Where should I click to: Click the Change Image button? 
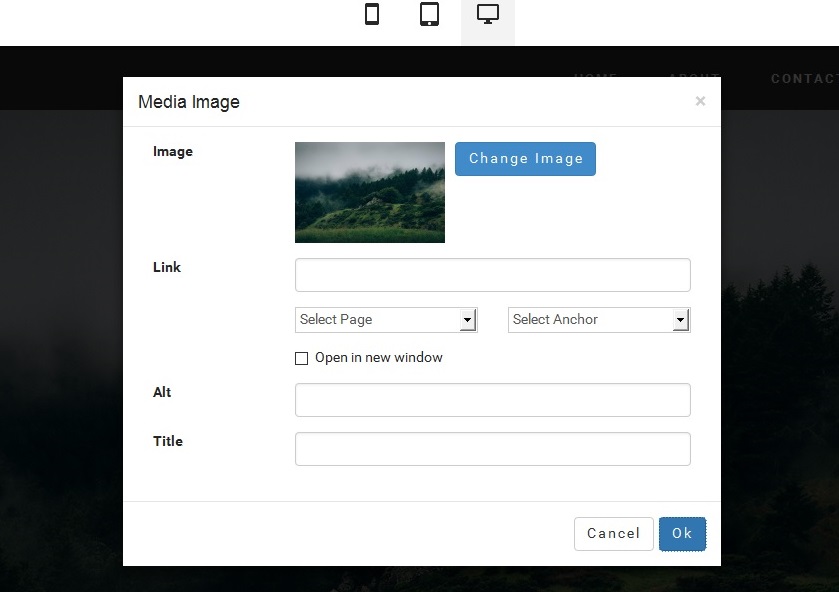tap(525, 158)
